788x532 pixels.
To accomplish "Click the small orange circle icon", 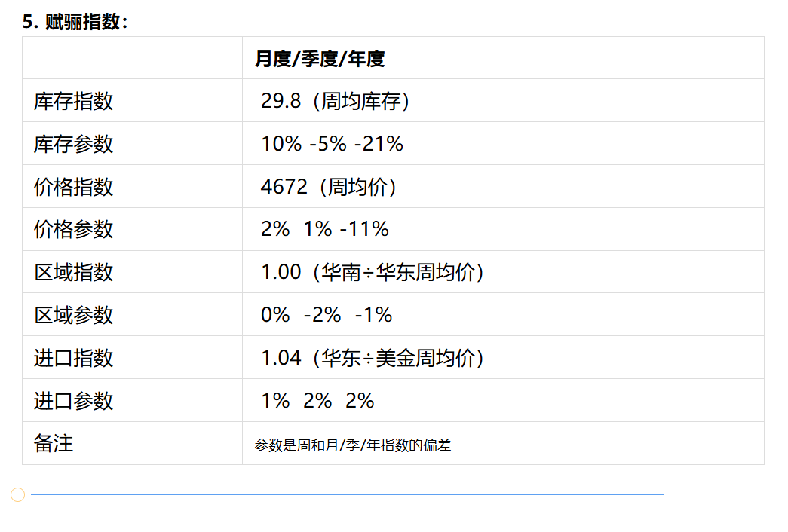I will click(17, 494).
